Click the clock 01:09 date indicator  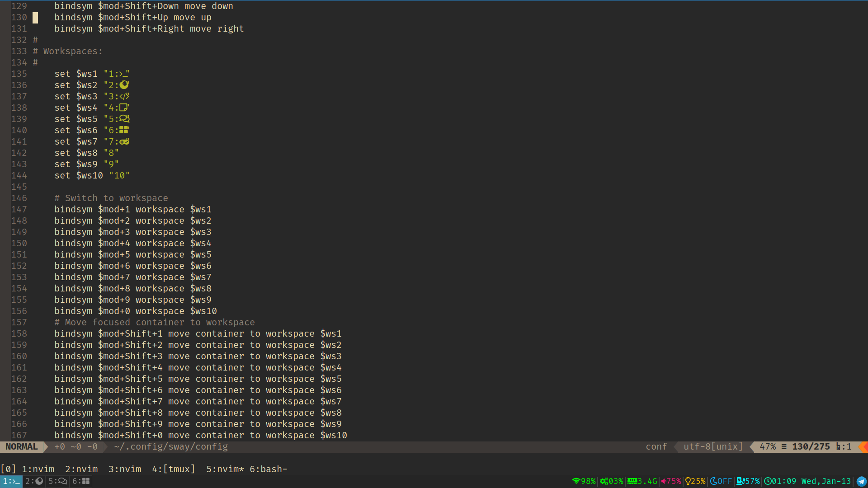click(x=807, y=481)
